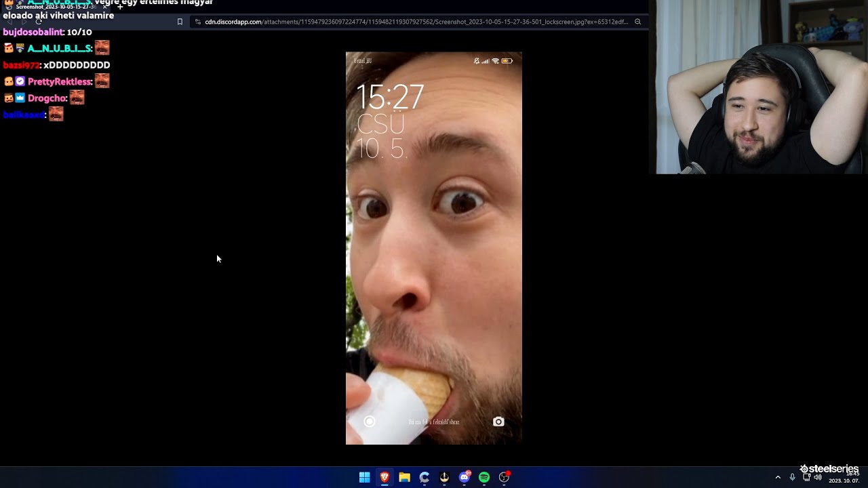Open File Explorer from the taskbar
Viewport: 868px width, 488px height.
click(x=404, y=477)
